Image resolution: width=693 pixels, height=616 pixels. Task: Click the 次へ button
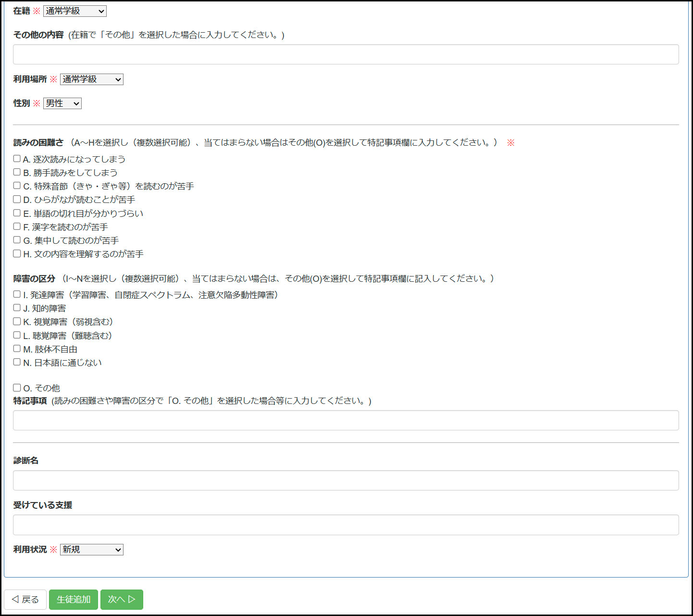point(122,600)
